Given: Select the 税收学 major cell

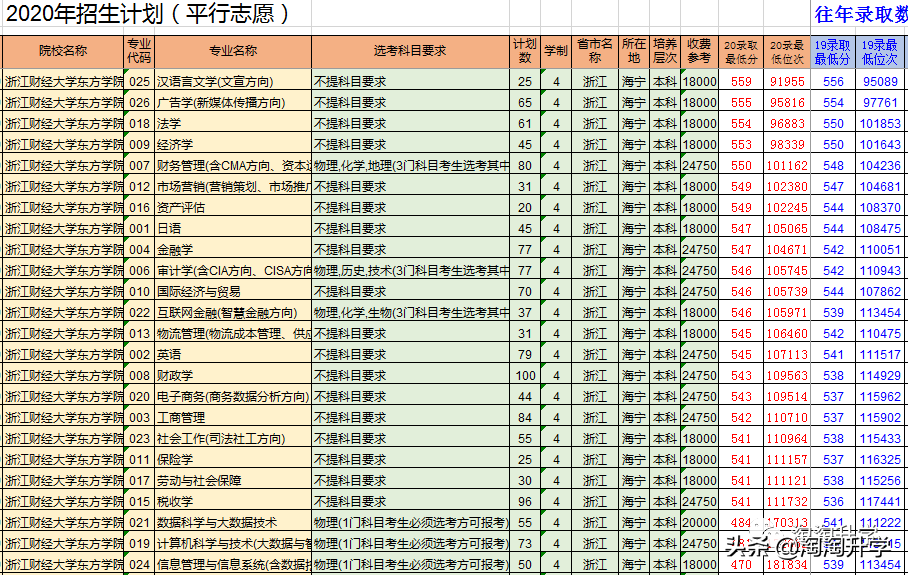Looking at the screenshot, I should click(x=233, y=501).
